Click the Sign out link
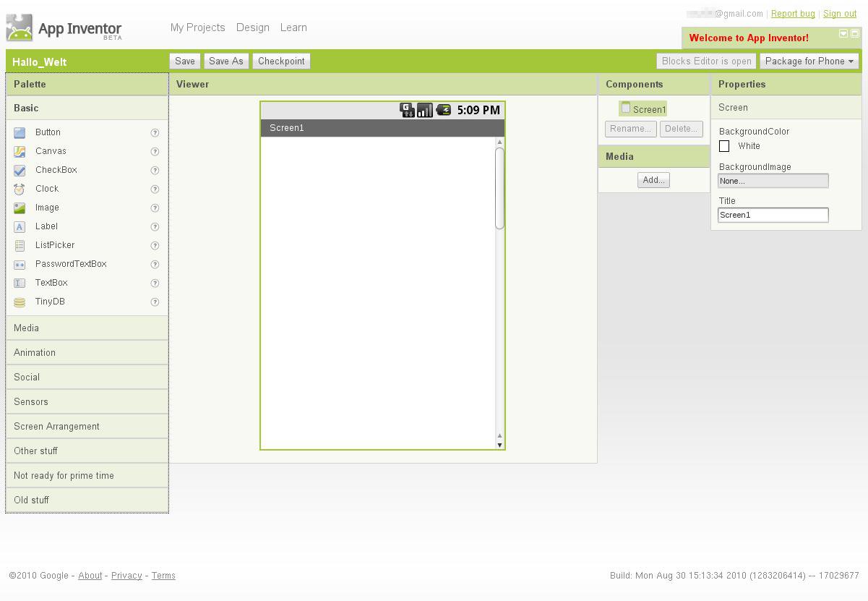Viewport: 868px width, 601px height. pos(839,14)
